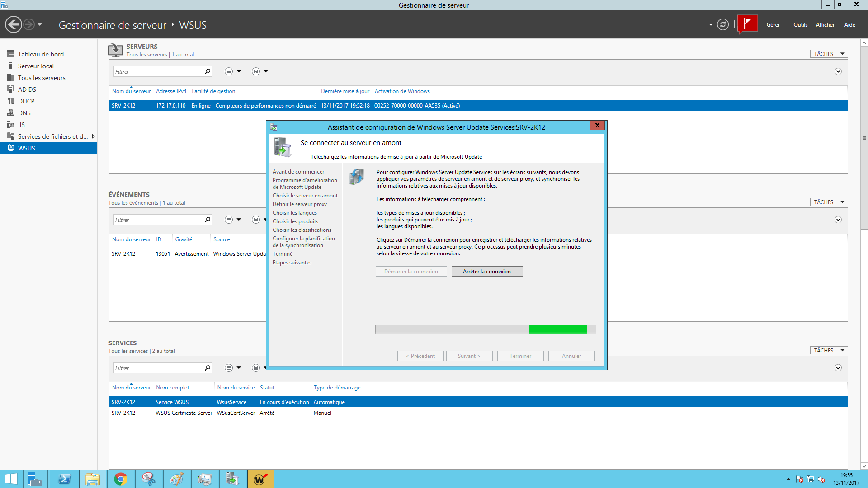Open TÂCHES dropdown in Événements section

(x=829, y=202)
